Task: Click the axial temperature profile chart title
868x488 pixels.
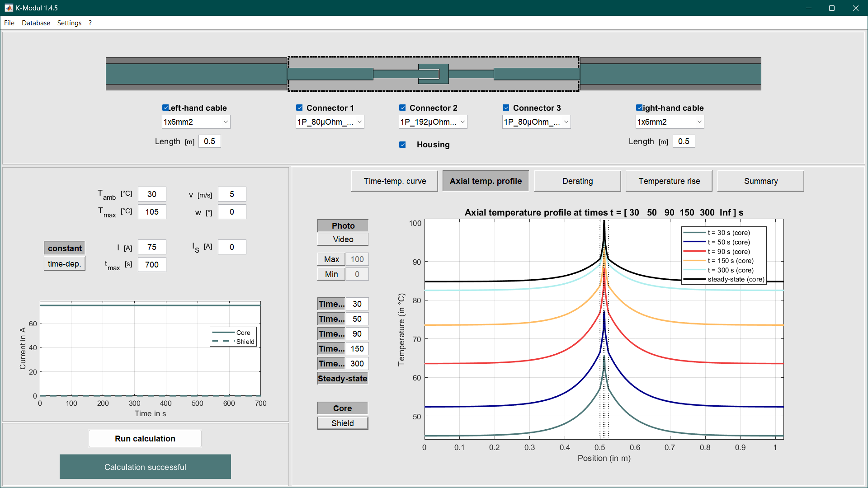Action: pos(604,212)
